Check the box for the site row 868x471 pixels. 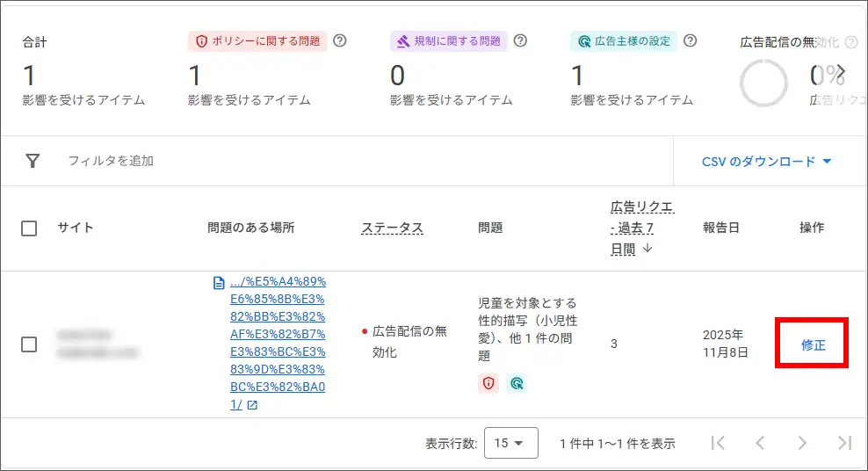(29, 344)
